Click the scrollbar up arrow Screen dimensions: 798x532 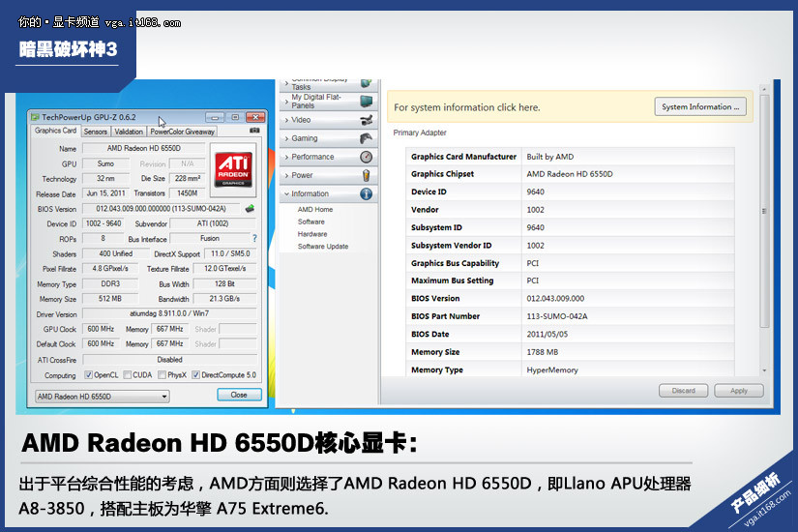764,89
